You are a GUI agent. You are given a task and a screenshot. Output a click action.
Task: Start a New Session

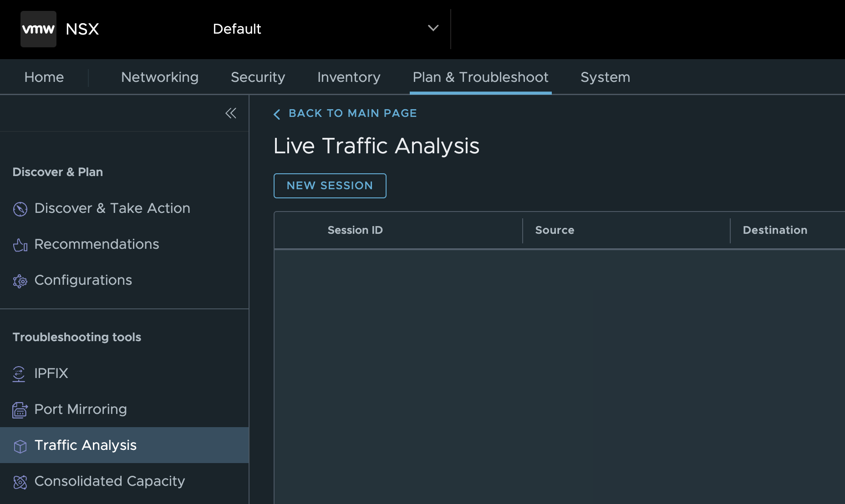(330, 186)
